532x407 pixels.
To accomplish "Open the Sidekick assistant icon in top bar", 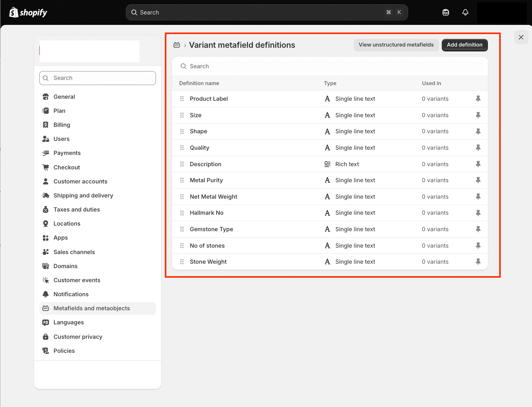I will (446, 12).
